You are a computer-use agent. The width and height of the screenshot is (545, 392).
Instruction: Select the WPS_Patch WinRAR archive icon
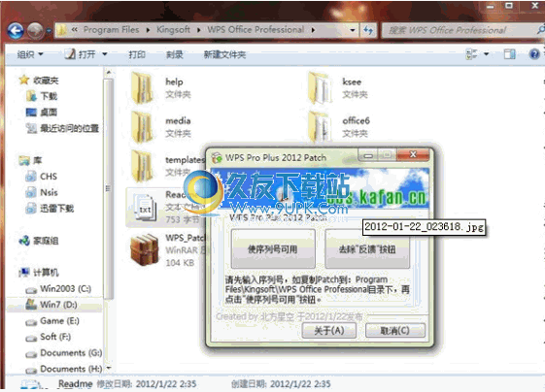click(x=145, y=249)
